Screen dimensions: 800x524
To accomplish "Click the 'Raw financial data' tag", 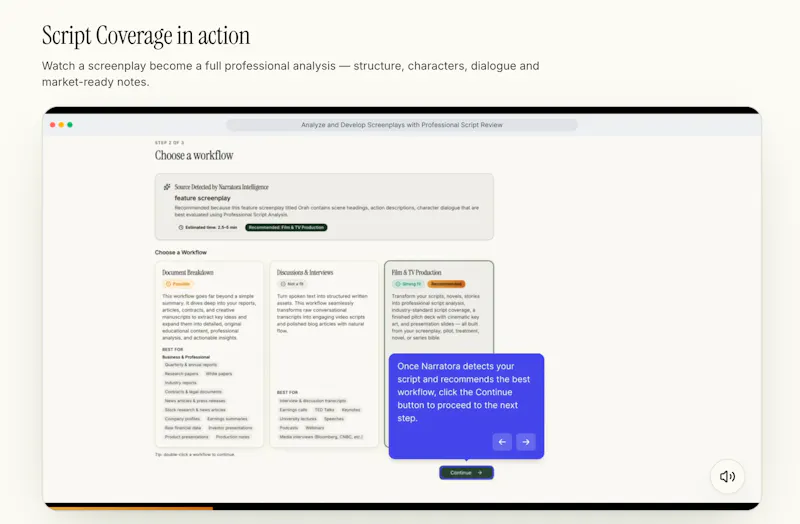I will point(183,428).
